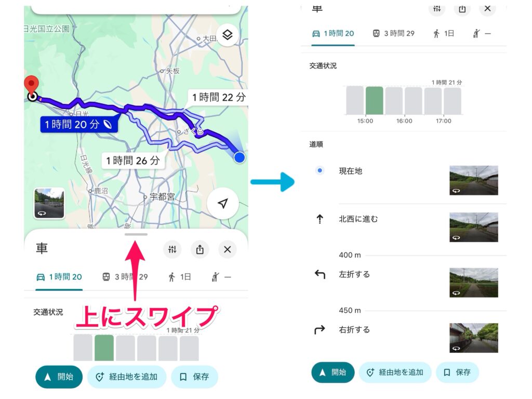
Task: Select walking tab 1日 in right panel
Action: pyautogui.click(x=443, y=33)
